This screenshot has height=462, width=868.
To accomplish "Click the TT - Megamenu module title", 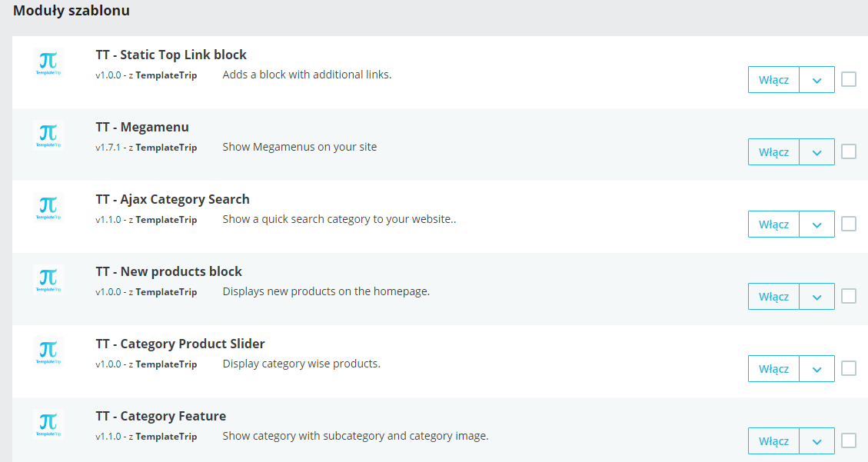I will (142, 127).
